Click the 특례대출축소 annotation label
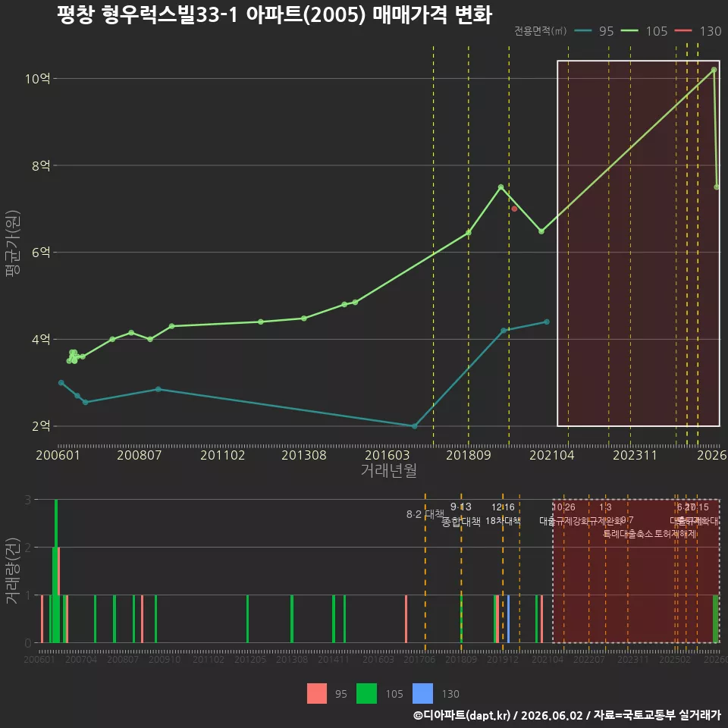This screenshot has height=728, width=728. [x=627, y=534]
